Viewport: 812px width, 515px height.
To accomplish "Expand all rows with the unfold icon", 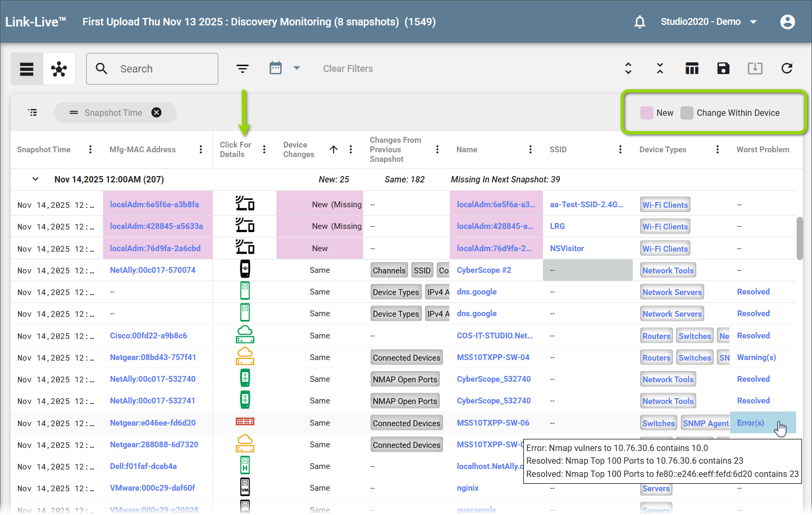I will click(628, 68).
